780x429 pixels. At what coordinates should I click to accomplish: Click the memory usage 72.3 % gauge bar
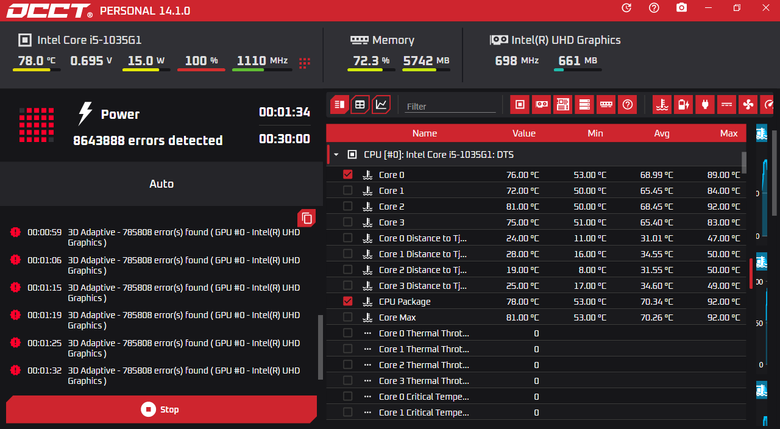pos(371,70)
